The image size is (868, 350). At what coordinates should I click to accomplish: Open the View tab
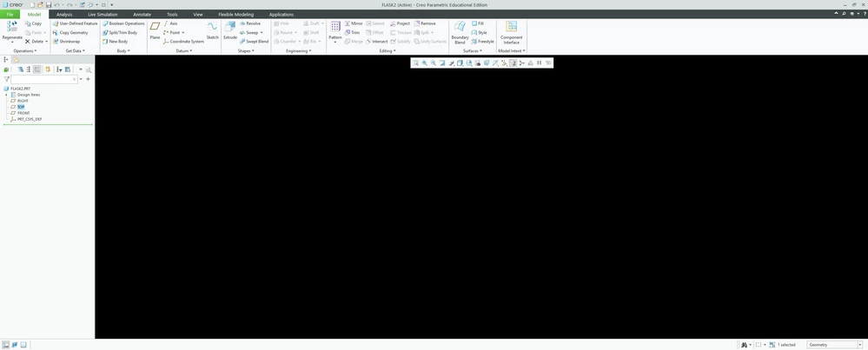pyautogui.click(x=197, y=15)
